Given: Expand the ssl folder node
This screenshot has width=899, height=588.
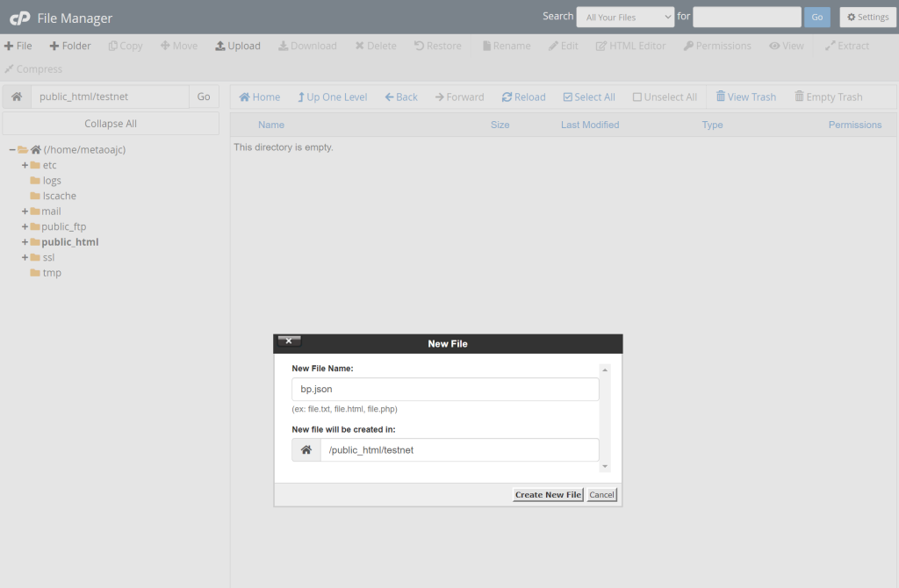Looking at the screenshot, I should pos(25,258).
